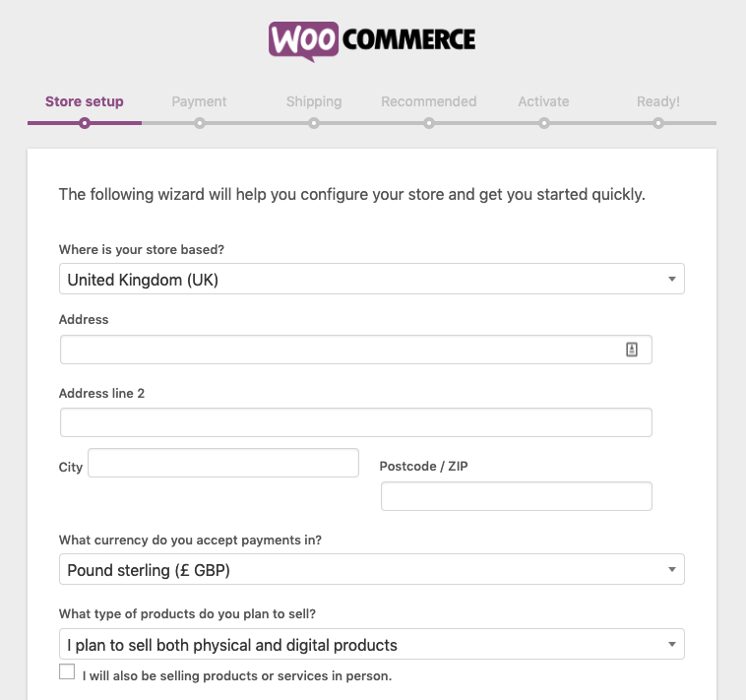Image resolution: width=746 pixels, height=700 pixels.
Task: Click the Payment step circle marker
Action: (200, 123)
